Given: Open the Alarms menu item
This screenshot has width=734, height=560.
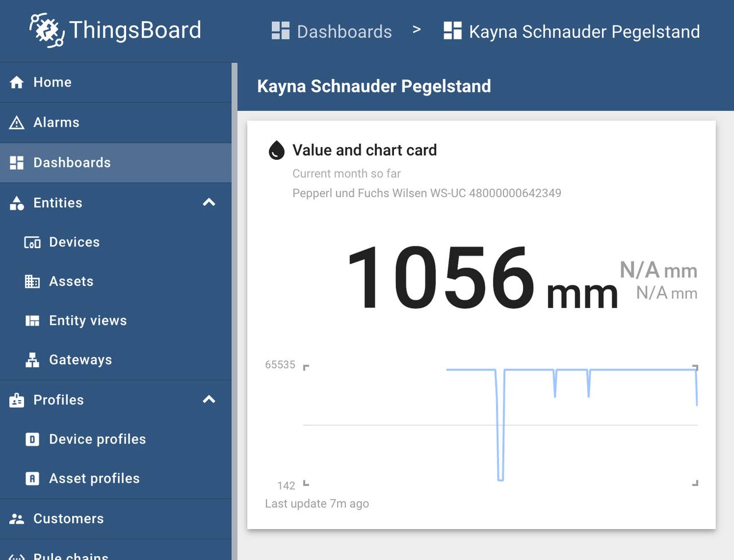Looking at the screenshot, I should click(115, 123).
